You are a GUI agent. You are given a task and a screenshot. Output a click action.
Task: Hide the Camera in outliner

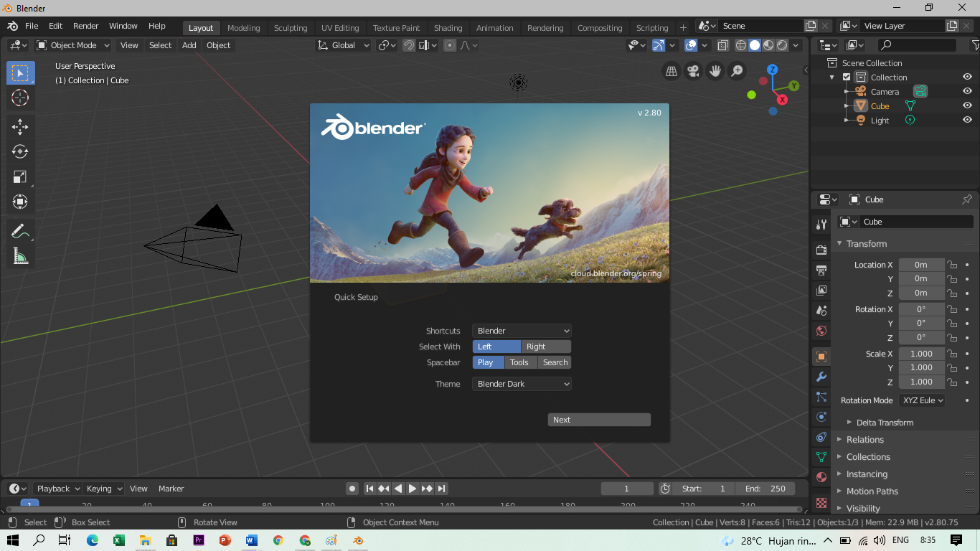click(x=967, y=91)
